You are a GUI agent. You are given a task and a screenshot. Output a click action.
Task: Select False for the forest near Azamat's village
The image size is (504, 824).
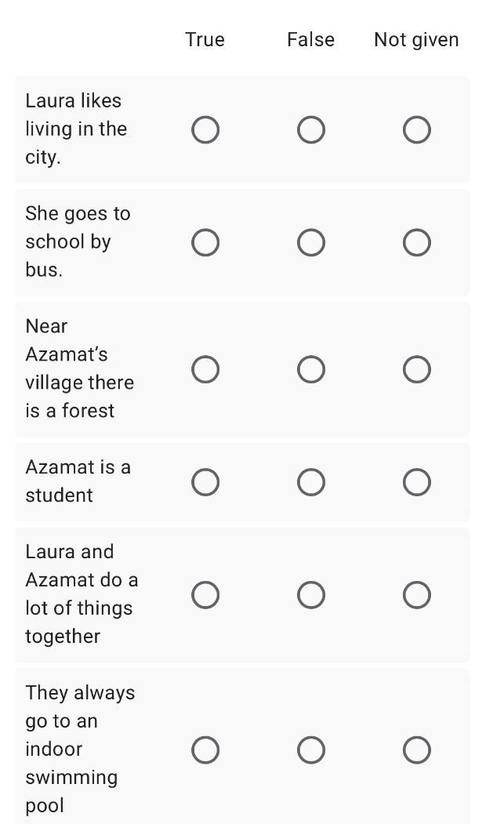311,369
